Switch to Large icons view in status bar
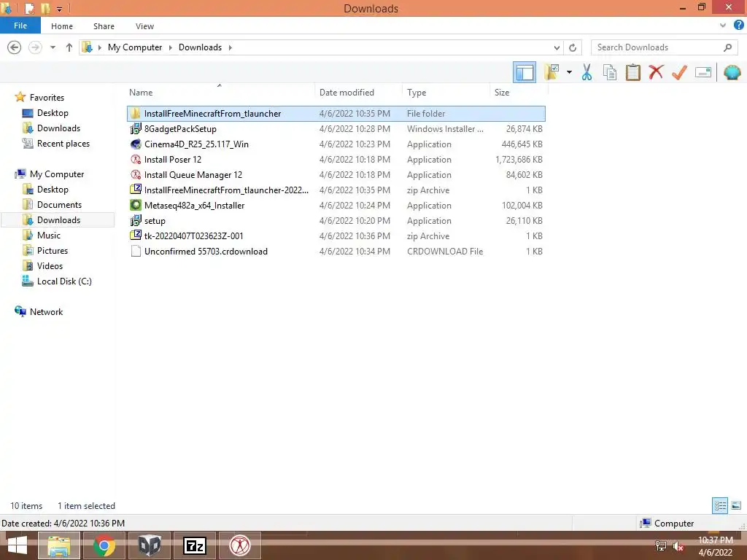Viewport: 747px width, 560px height. 736,505
